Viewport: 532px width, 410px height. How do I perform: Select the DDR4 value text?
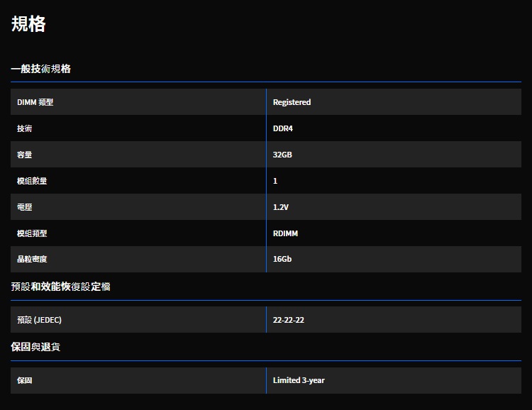(283, 128)
